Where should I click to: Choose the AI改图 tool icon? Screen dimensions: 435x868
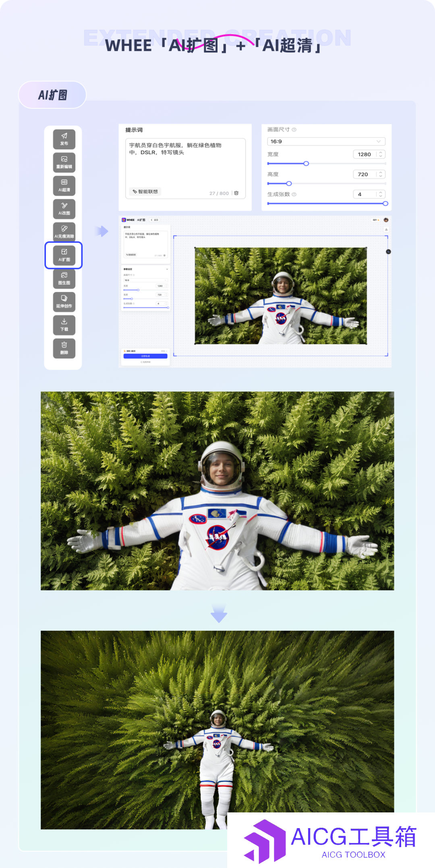click(x=64, y=209)
